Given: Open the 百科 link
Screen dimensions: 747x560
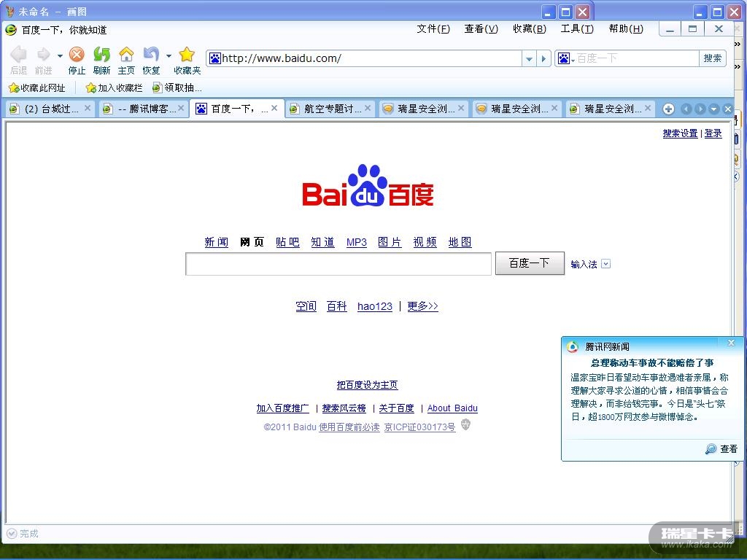Looking at the screenshot, I should click(336, 306).
